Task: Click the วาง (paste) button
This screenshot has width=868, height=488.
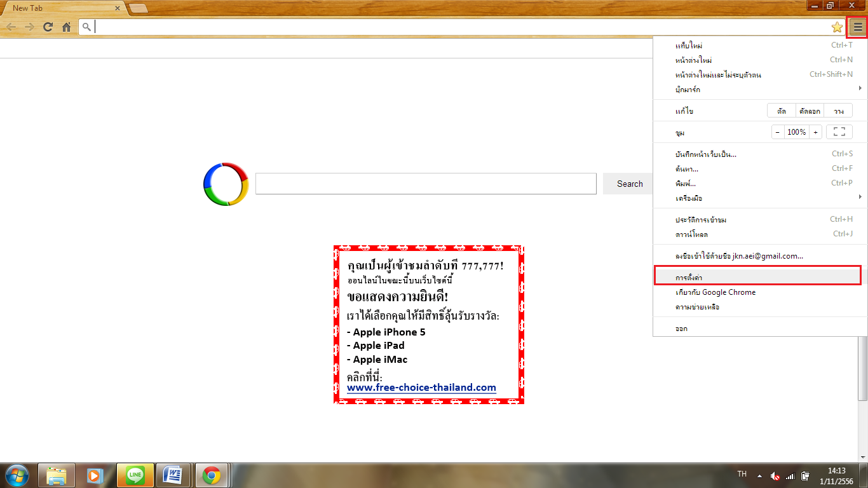Action: click(x=839, y=111)
